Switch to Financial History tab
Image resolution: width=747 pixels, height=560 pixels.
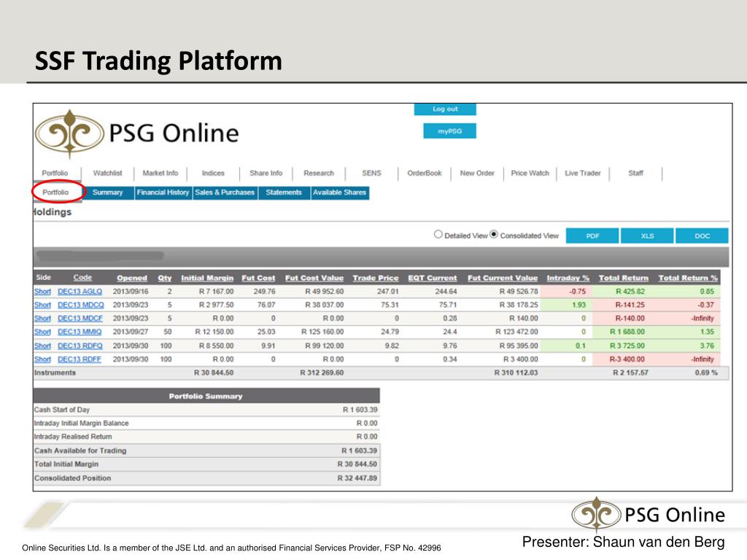coord(163,192)
